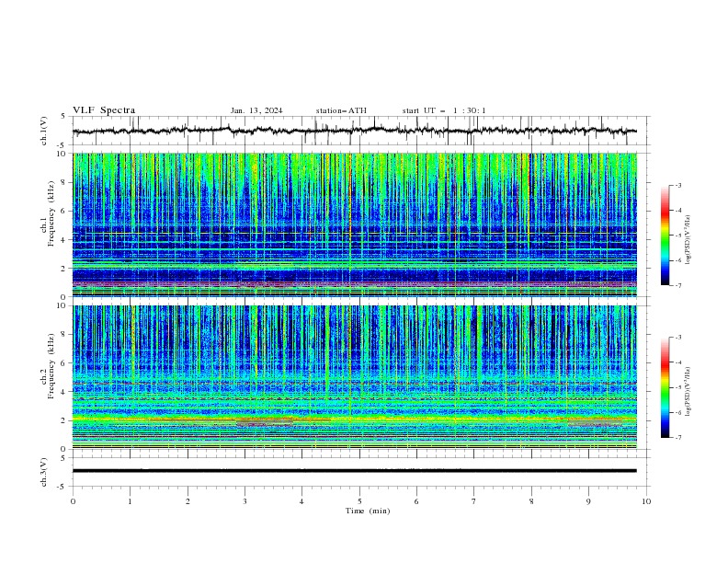728x563 pixels.
Task: Click the "ch.3(V)" axis label
Action: 44,472
